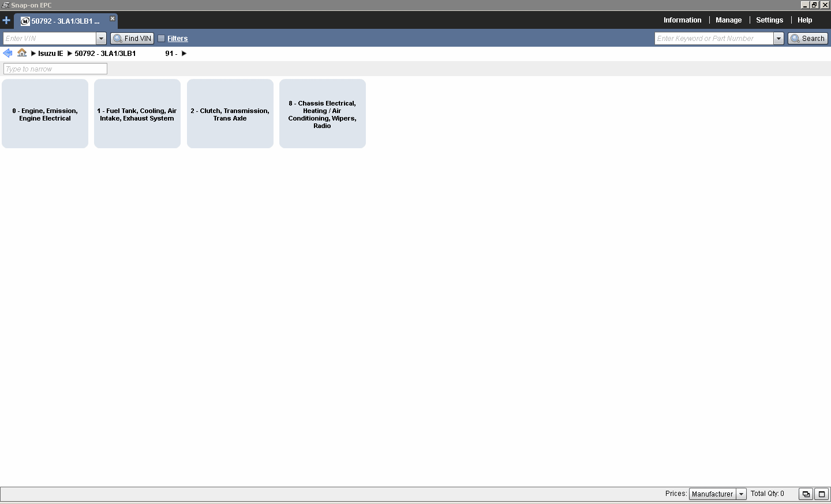This screenshot has width=831, height=504.
Task: Click the Find VIN button
Action: tap(132, 39)
